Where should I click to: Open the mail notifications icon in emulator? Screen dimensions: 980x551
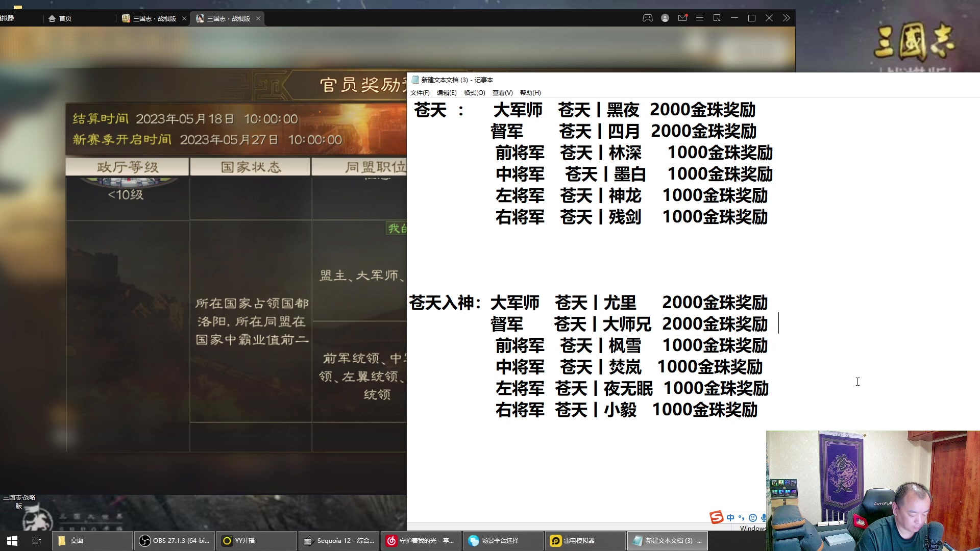coord(682,18)
